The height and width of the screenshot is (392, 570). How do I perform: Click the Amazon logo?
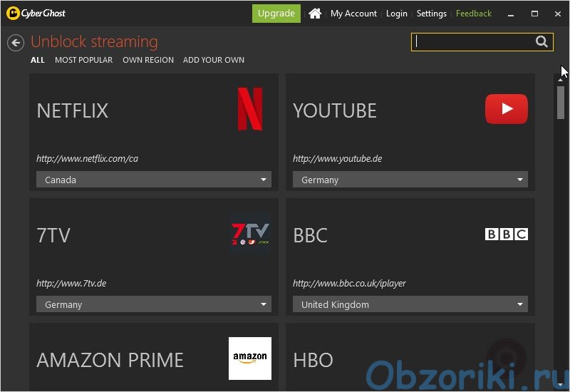[250, 359]
